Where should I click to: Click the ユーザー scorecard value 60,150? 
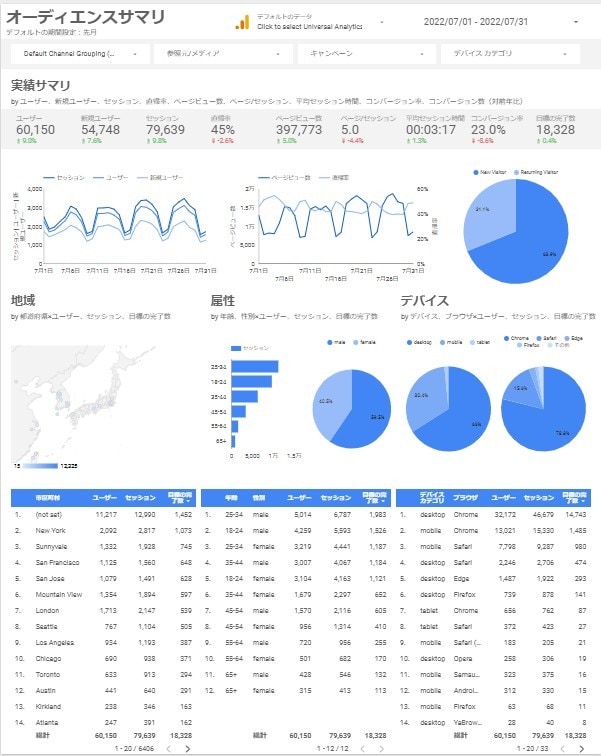(35, 130)
